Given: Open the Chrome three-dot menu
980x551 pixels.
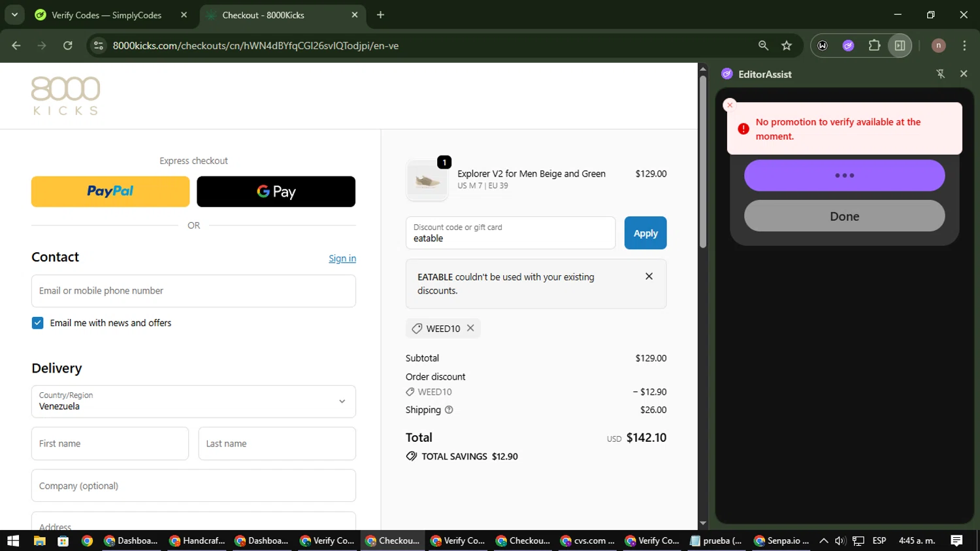Looking at the screenshot, I should [x=964, y=45].
